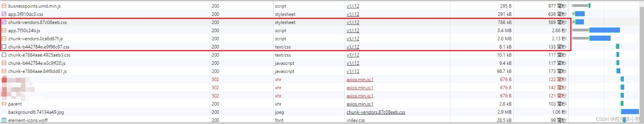The image size is (644, 124).
Task: Click the icon beside chunk-e7884aae.4925aeb3.css
Action: tap(4, 55)
